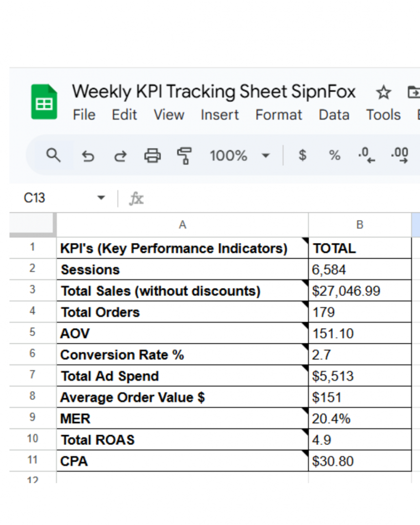Select the paint format roller tool
420x525 pixels.
[x=184, y=155]
